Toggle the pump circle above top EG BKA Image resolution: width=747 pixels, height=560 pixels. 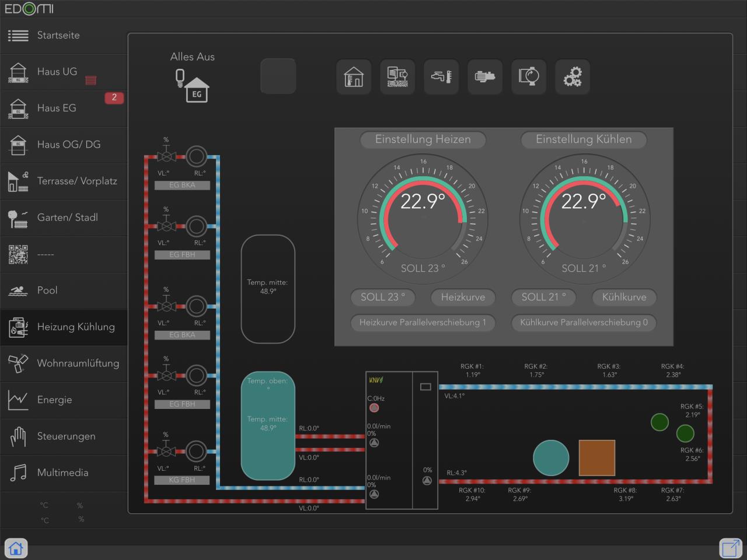pos(196,156)
